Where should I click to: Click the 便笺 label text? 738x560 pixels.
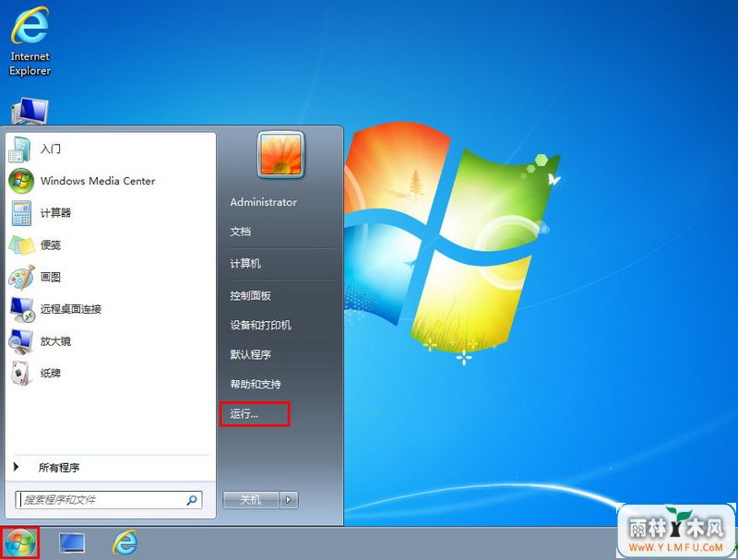coord(51,244)
